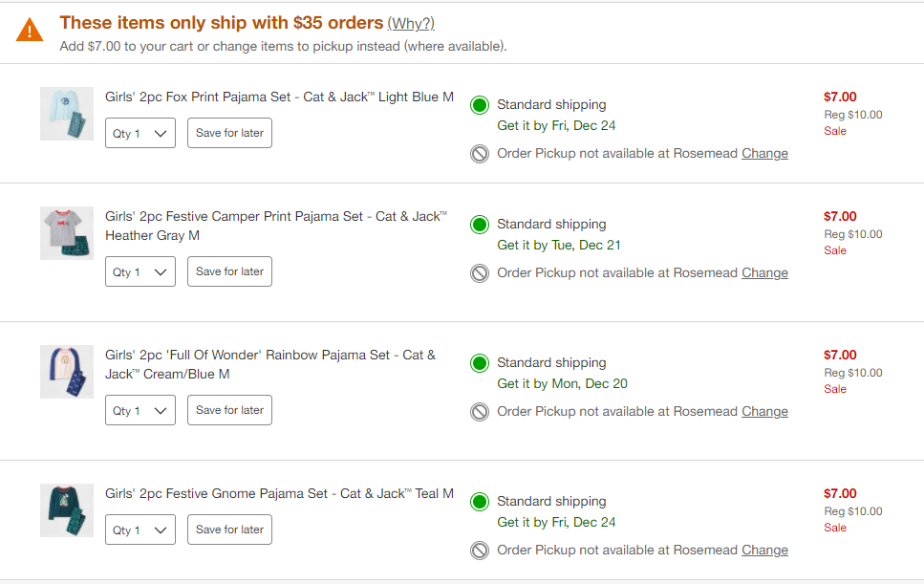Click the 'Why?' link in the shipping notice
924x584 pixels.
tap(411, 24)
